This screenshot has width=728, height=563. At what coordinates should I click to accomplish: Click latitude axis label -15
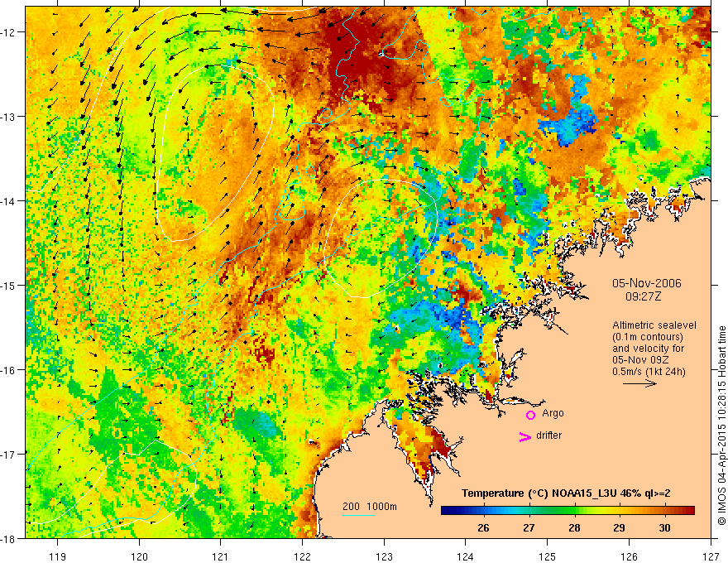pyautogui.click(x=9, y=285)
